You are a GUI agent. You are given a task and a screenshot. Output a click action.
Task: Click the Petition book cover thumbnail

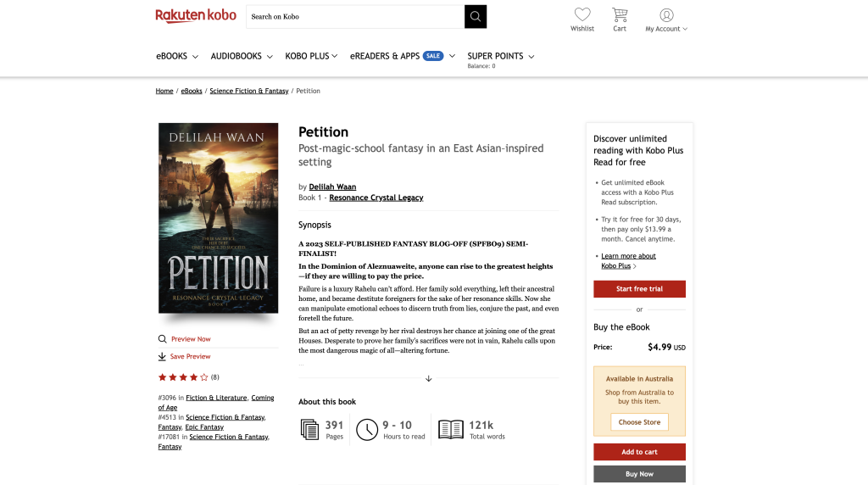point(218,218)
